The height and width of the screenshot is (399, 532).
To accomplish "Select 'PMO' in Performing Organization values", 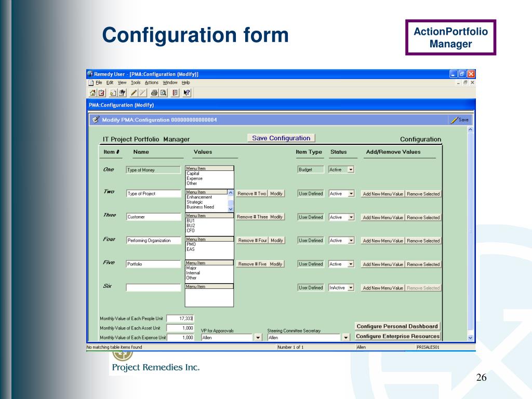I will (x=191, y=244).
